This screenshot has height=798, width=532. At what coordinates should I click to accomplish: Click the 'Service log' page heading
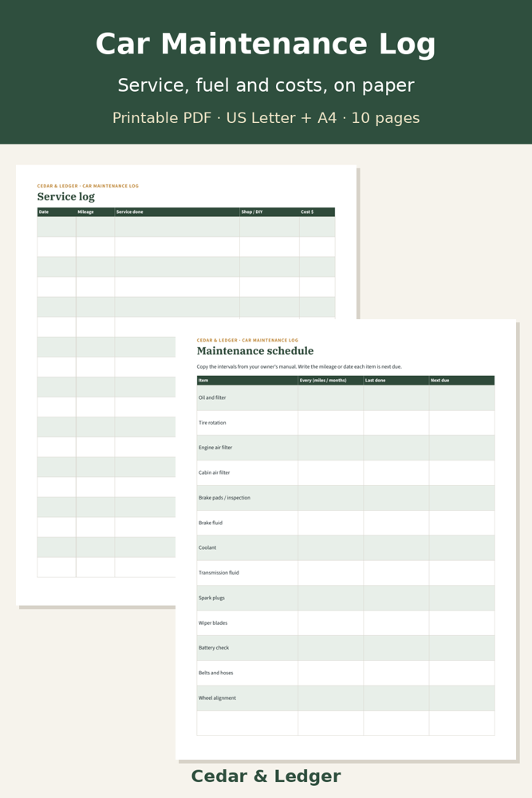click(x=65, y=196)
